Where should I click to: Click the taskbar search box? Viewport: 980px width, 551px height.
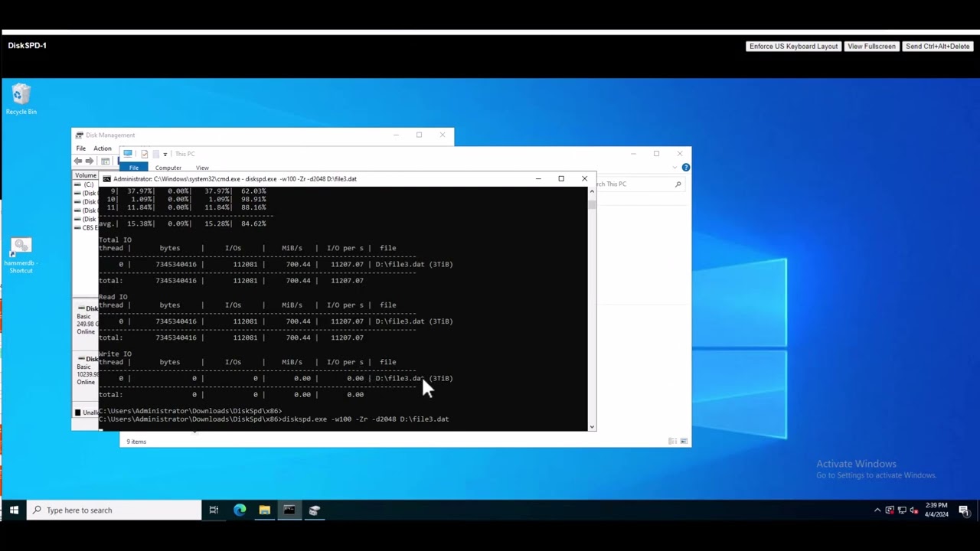[114, 510]
